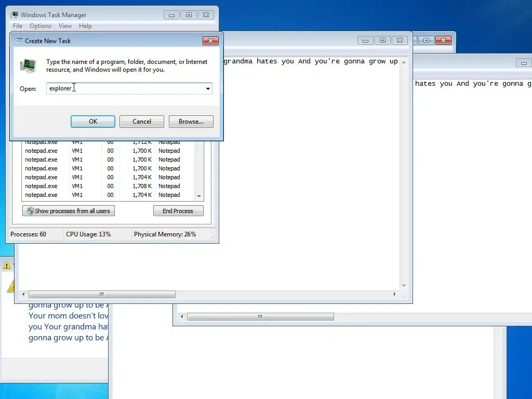Open the Help menu in Task Manager
532x399 pixels.
pos(85,26)
